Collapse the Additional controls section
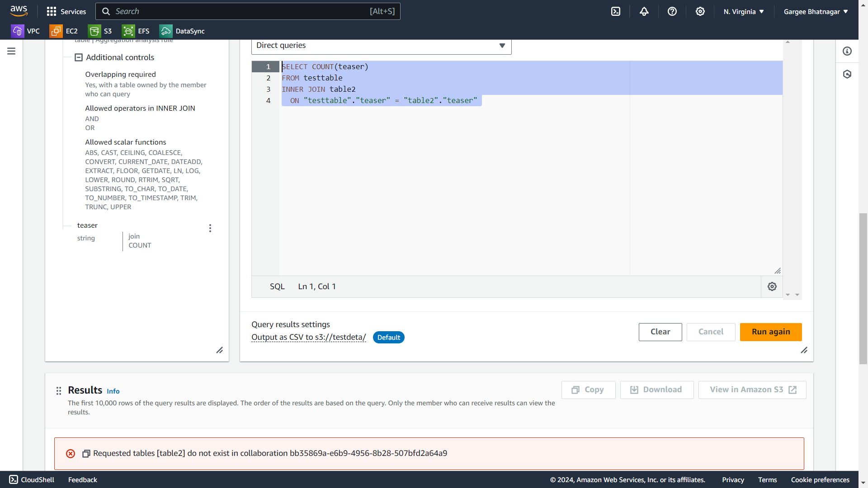This screenshot has height=488, width=868. tap(79, 57)
